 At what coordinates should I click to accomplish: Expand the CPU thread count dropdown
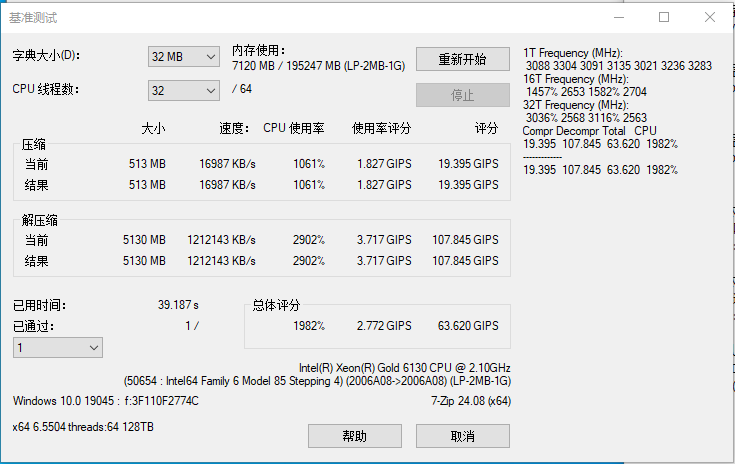pyautogui.click(x=183, y=90)
